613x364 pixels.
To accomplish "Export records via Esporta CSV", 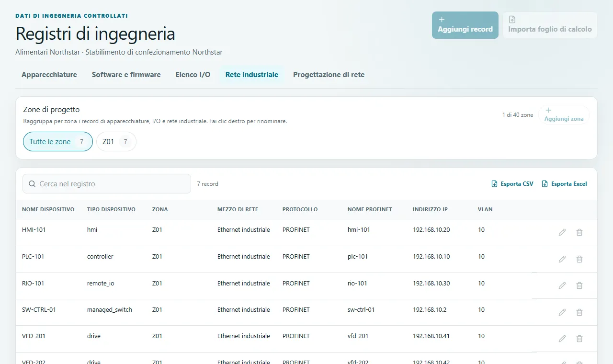I will point(512,184).
